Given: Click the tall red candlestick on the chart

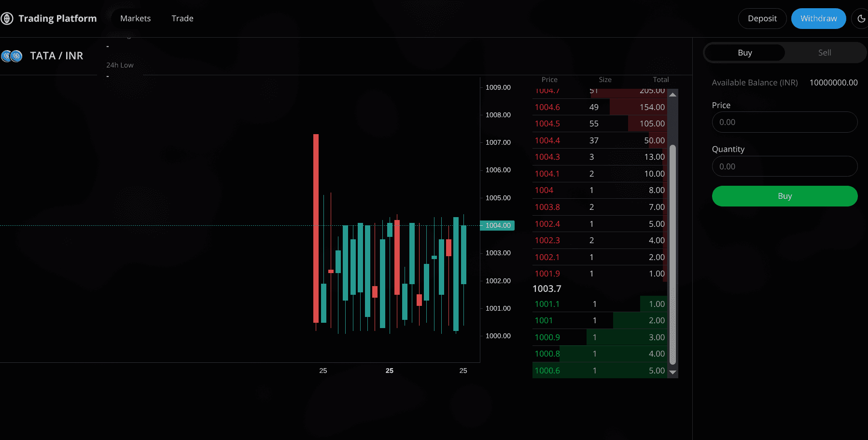Looking at the screenshot, I should 316,228.
